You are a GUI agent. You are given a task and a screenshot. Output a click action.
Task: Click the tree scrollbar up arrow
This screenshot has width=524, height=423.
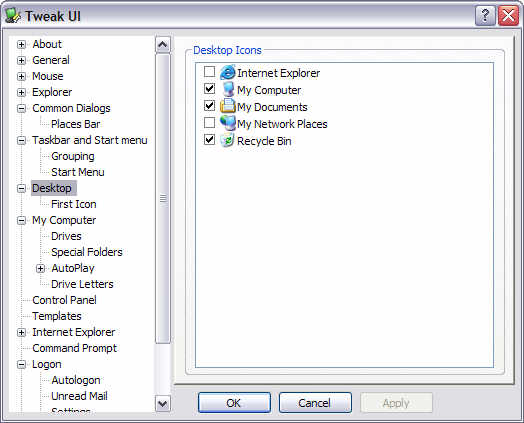163,44
